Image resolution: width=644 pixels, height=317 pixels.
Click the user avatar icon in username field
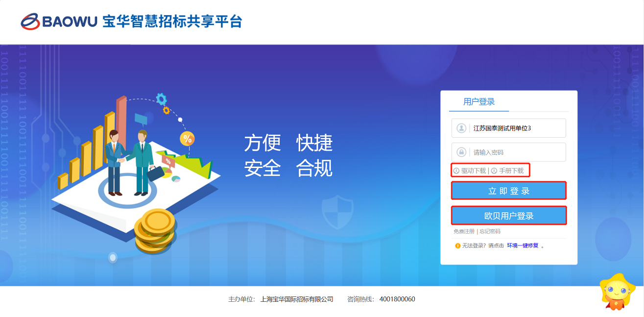point(461,128)
